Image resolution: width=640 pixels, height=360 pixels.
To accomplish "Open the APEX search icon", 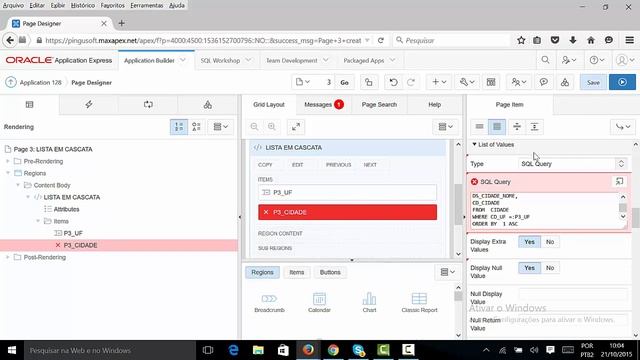I will (545, 60).
